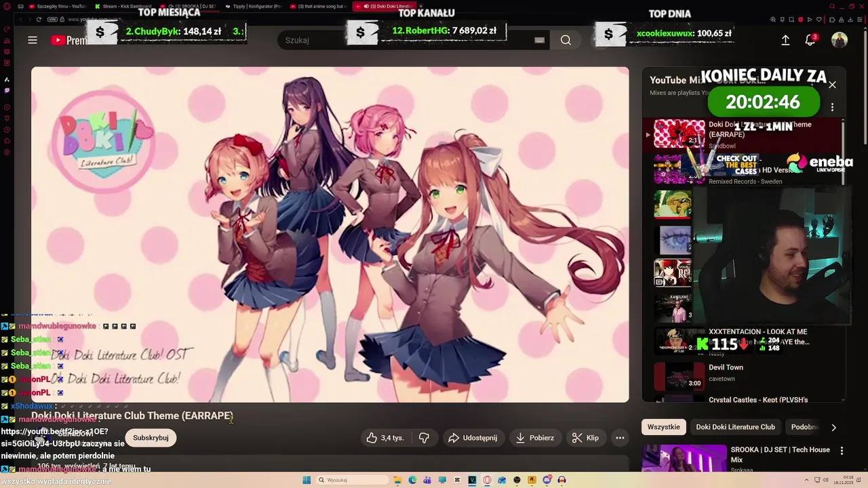Image resolution: width=868 pixels, height=488 pixels.
Task: Open Opera sidebar settings gear icon
Action: (7, 152)
